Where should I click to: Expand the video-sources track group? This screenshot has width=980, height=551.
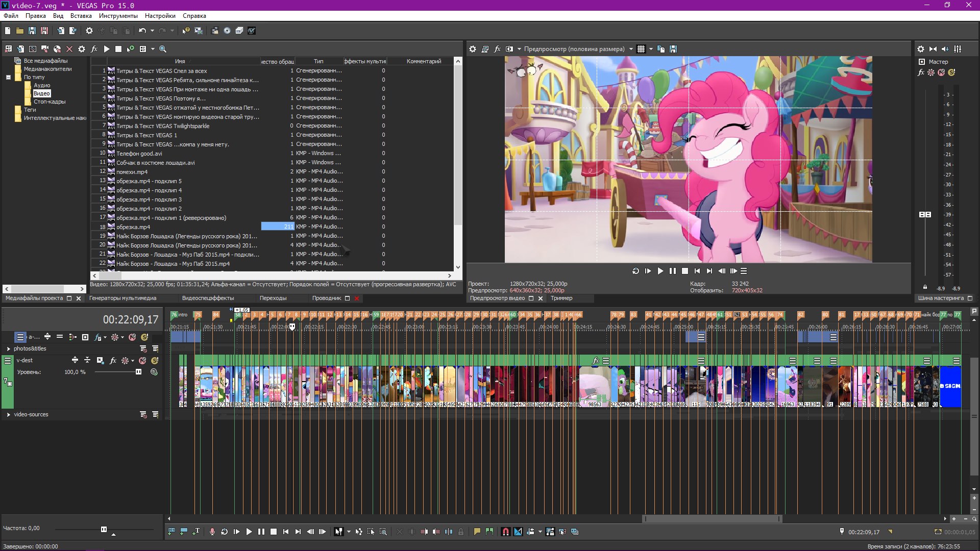point(9,414)
